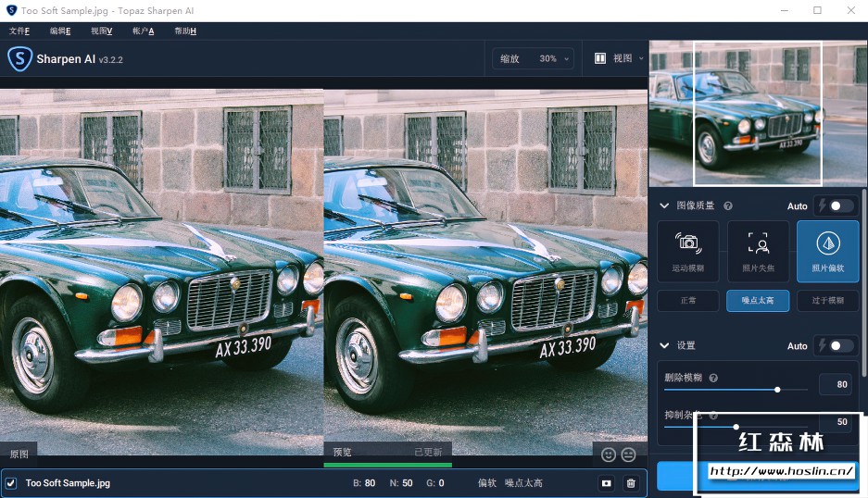
Task: Collapse the 图像质量 section
Action: pyautogui.click(x=664, y=205)
